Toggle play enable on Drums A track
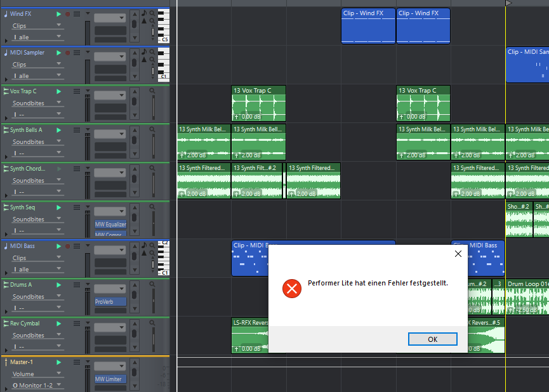 [59, 285]
